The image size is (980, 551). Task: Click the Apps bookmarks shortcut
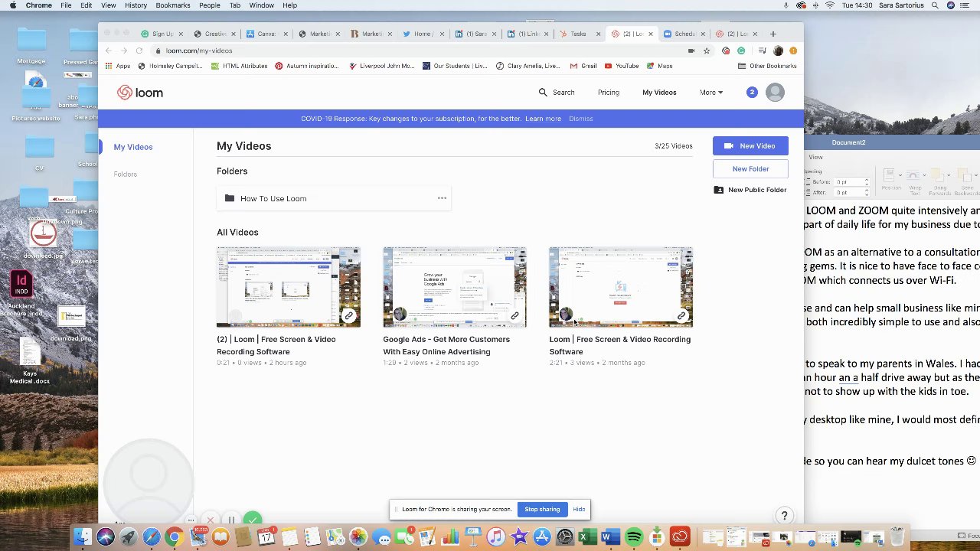pos(118,66)
